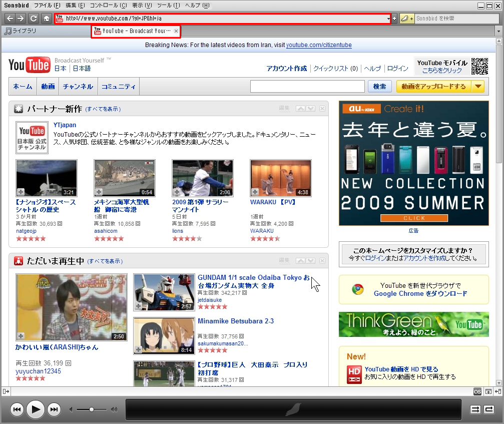
Task: Go back to the previous page
Action: (10, 19)
